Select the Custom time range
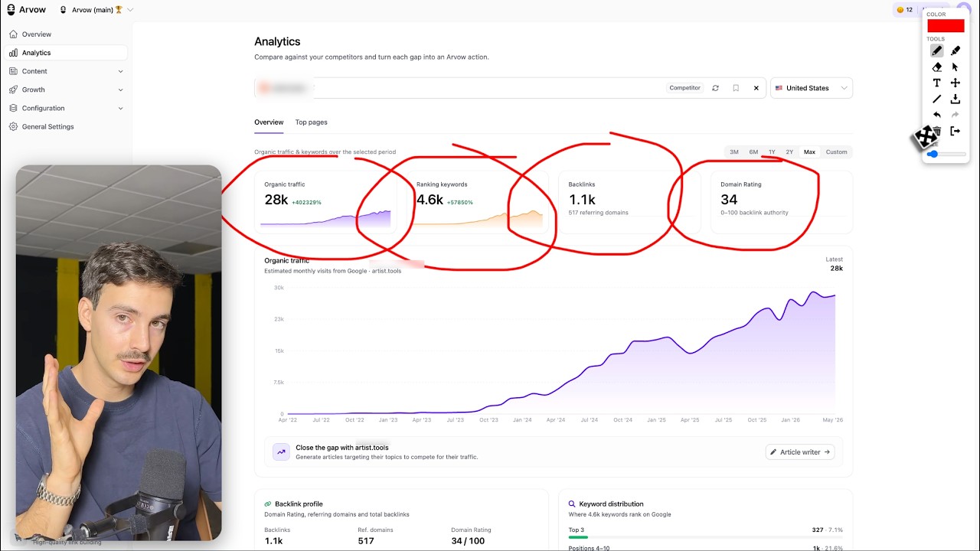980x551 pixels. (x=836, y=152)
